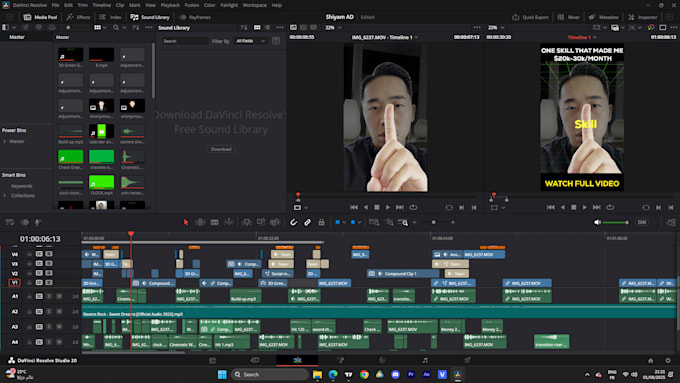Image resolution: width=680 pixels, height=383 pixels.
Task: Select the Trim Edit Mode tool
Action: point(200,222)
